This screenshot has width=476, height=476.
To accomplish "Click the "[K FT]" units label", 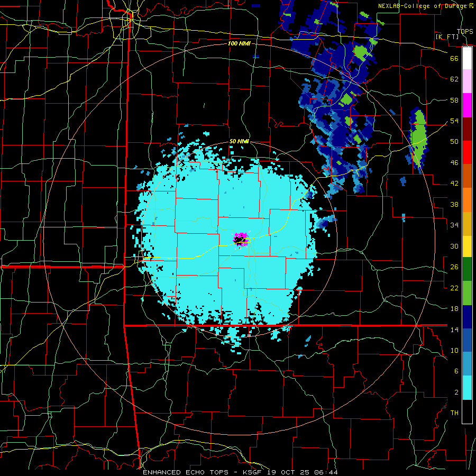I will pos(447,36).
